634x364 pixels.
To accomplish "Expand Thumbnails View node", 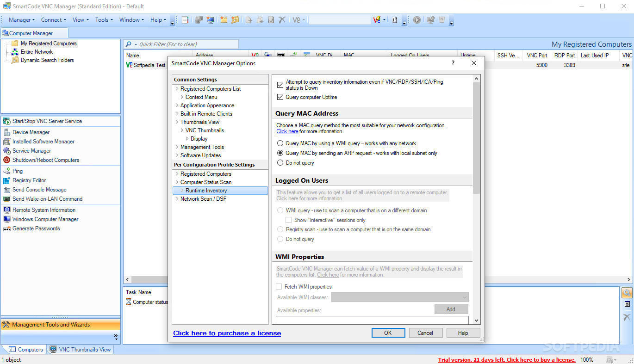I will pos(177,122).
